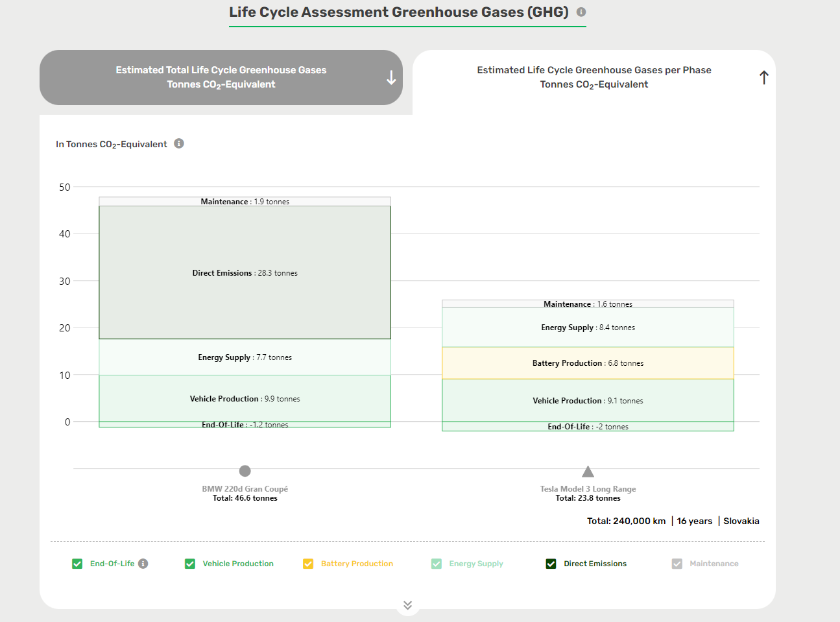Viewport: 840px width, 622px height.
Task: Click Tesla Battery Production 6.8 tonnes segment
Action: coord(588,363)
